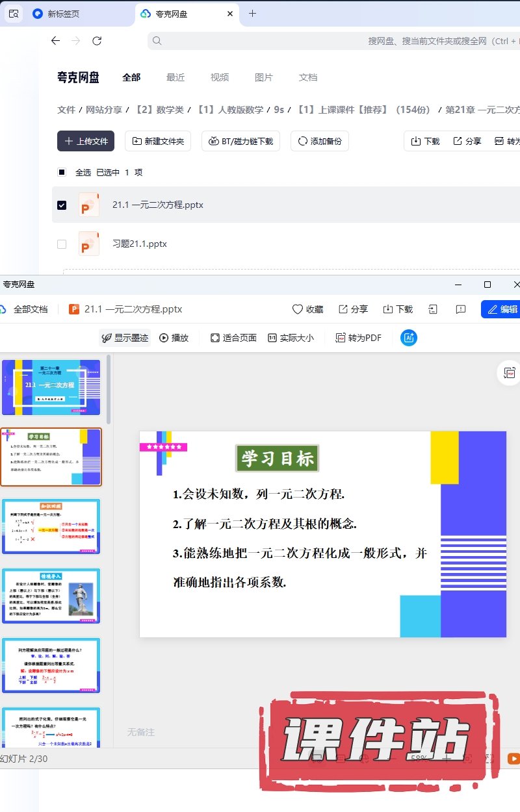Open the floating PDF tool on right edge
Image resolution: width=520 pixels, height=812 pixels.
point(508,373)
